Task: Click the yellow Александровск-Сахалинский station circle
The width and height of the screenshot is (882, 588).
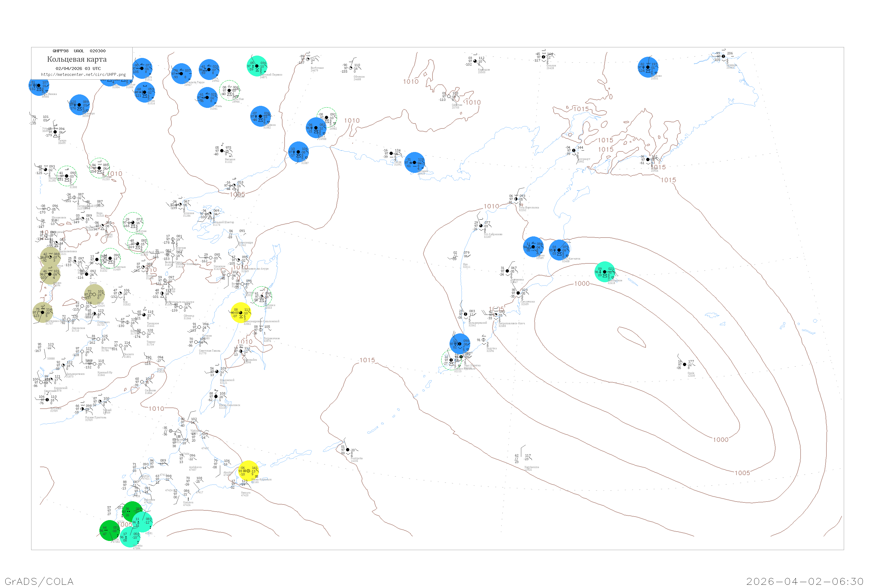Action: pyautogui.click(x=241, y=313)
